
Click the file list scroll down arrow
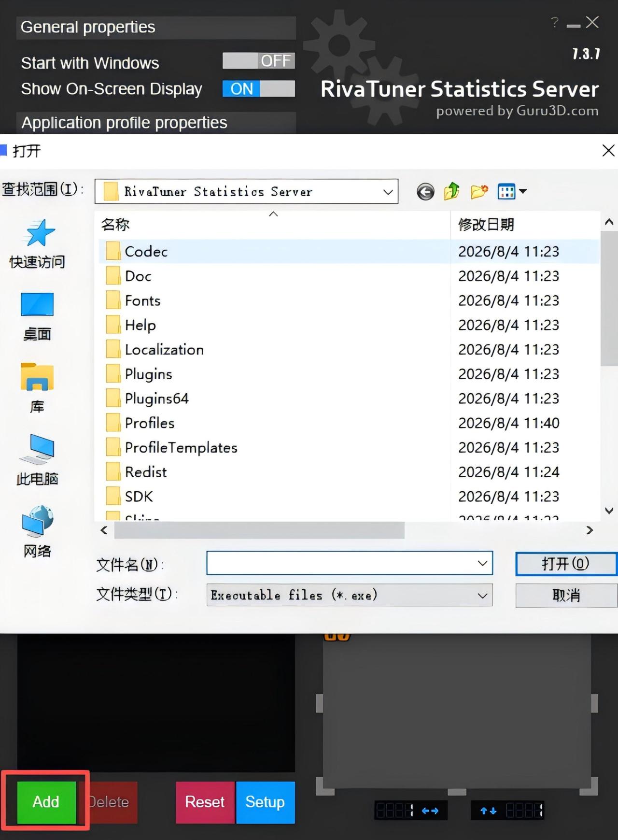coord(609,511)
